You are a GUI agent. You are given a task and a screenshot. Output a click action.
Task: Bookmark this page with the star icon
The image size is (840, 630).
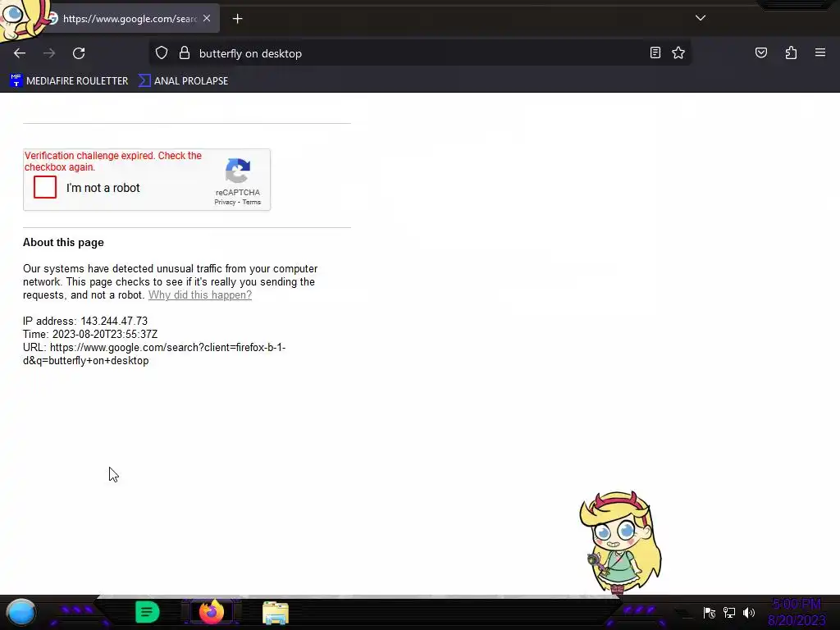678,52
